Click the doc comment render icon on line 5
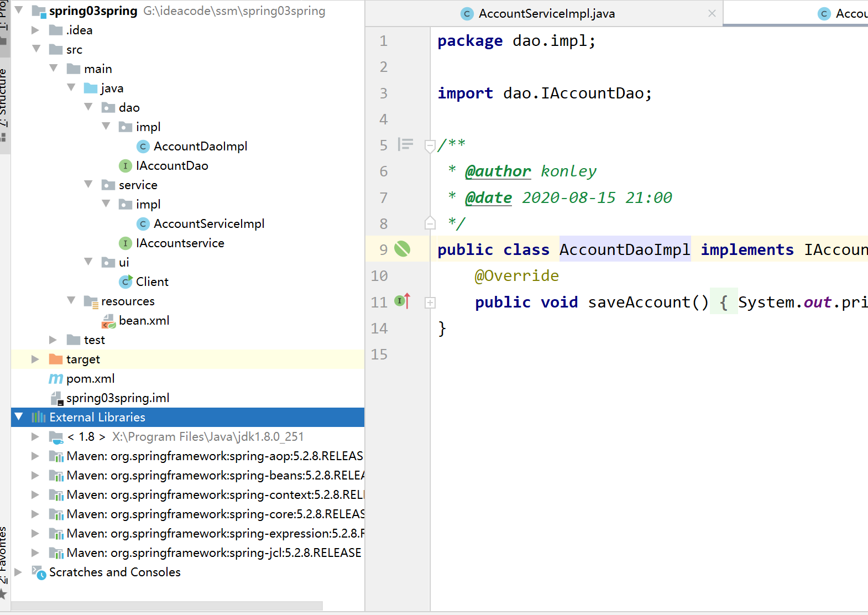This screenshot has height=615, width=868. pos(405,145)
